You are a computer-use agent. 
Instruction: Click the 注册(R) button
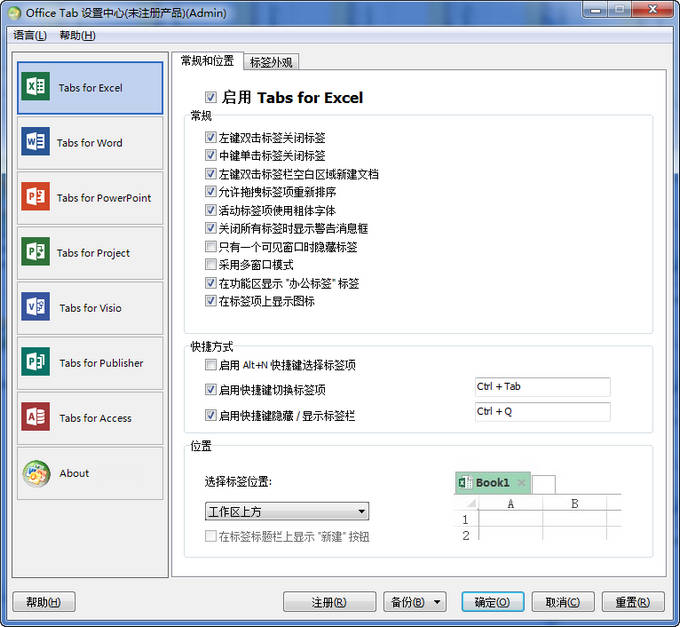tap(329, 602)
